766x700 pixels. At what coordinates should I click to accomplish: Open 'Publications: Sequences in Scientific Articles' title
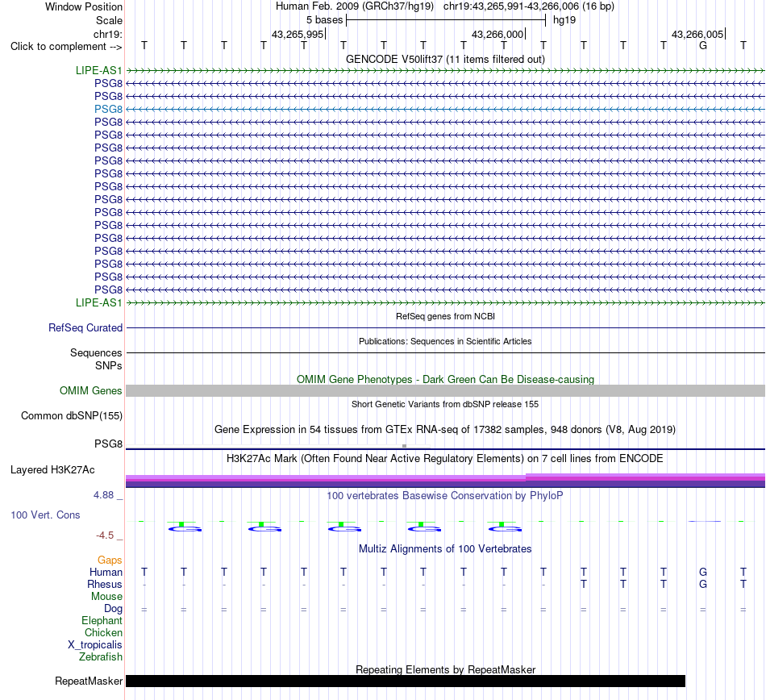click(445, 341)
